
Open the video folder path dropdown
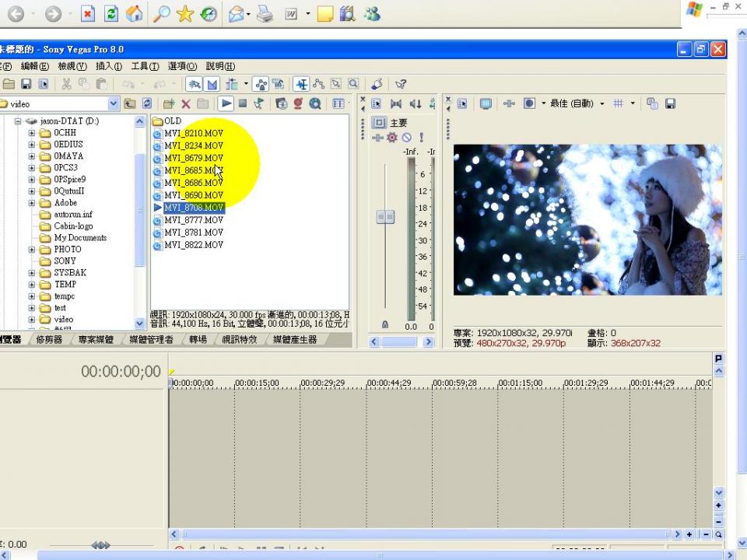114,103
